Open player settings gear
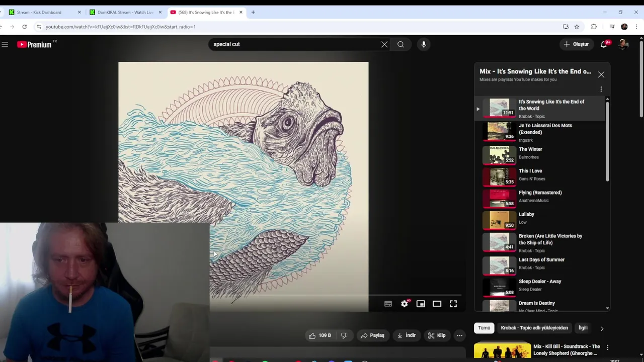Screen dimensions: 644x362 point(405,304)
